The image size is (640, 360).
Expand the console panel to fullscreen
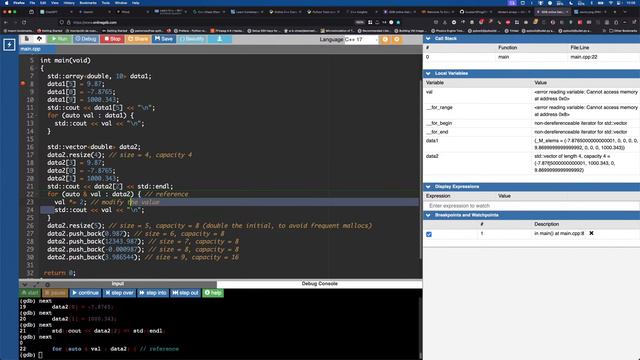36,284
